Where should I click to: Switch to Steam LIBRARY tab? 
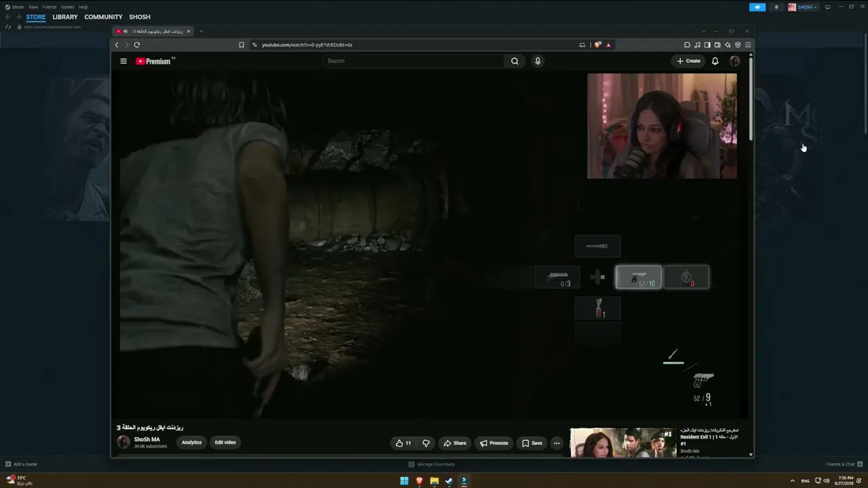65,17
